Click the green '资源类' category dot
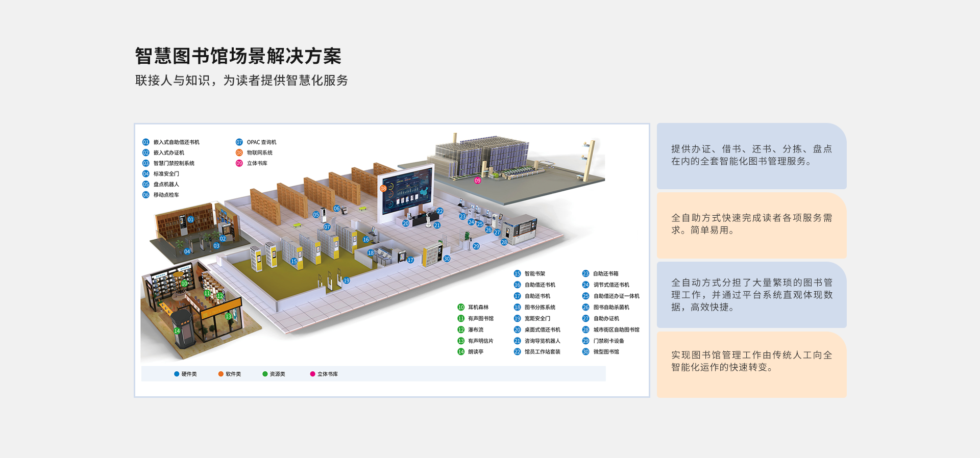The height and width of the screenshot is (458, 980). click(x=265, y=374)
